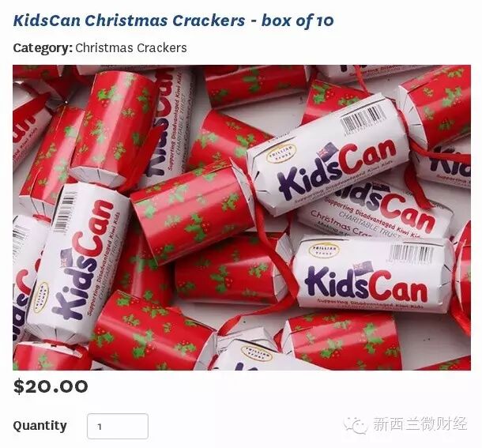Viewport: 482px width, 448px height.
Task: Click the vertical KidsCan logo on the left cracker
Action: (82, 260)
